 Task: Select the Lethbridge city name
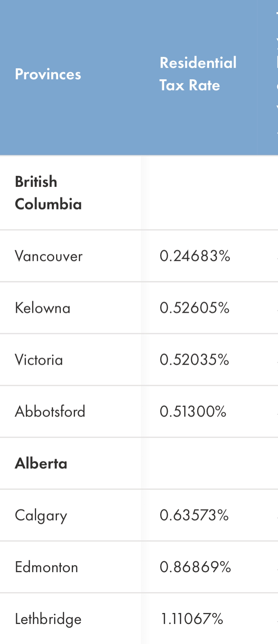point(48,619)
